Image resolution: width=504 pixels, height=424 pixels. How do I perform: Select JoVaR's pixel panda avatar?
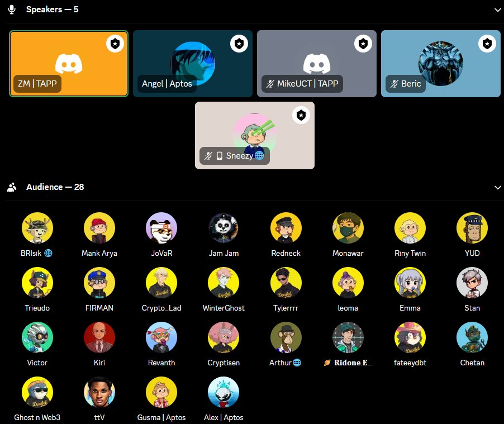pyautogui.click(x=161, y=228)
